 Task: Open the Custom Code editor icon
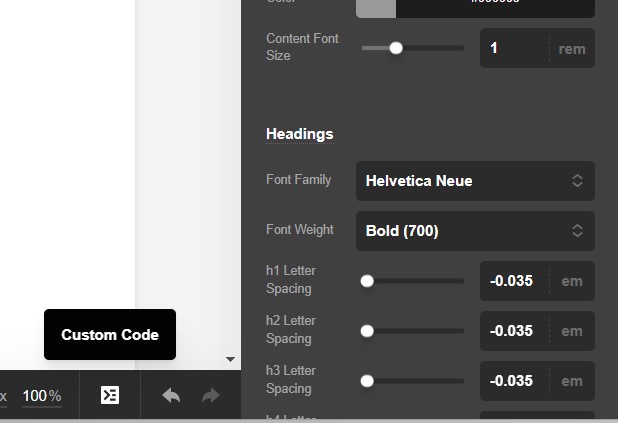coord(110,395)
